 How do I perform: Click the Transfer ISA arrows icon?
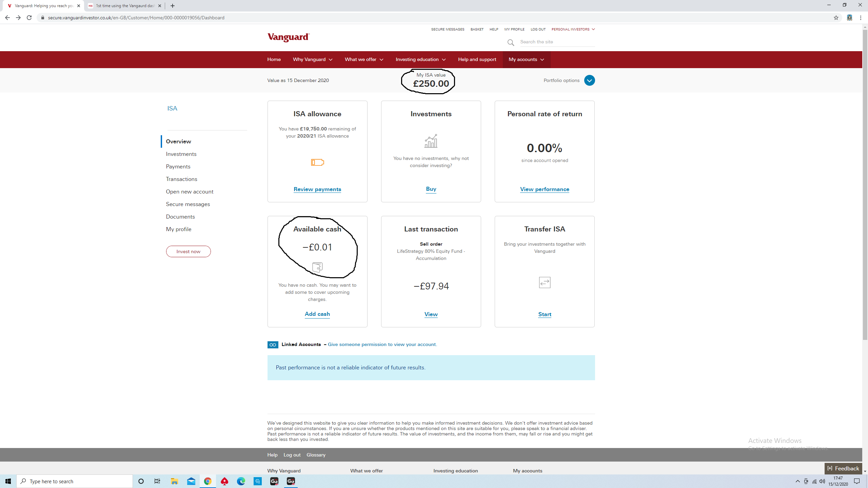coord(545,282)
